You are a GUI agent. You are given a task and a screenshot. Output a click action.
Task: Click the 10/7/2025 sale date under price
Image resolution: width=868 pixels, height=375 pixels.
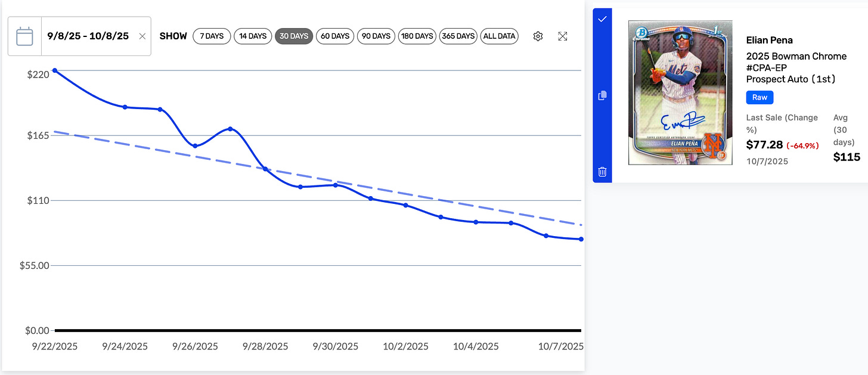click(767, 162)
